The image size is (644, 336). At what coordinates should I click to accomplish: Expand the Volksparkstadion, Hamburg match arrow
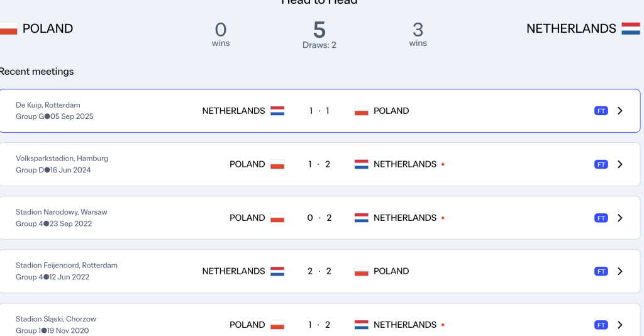pos(620,164)
